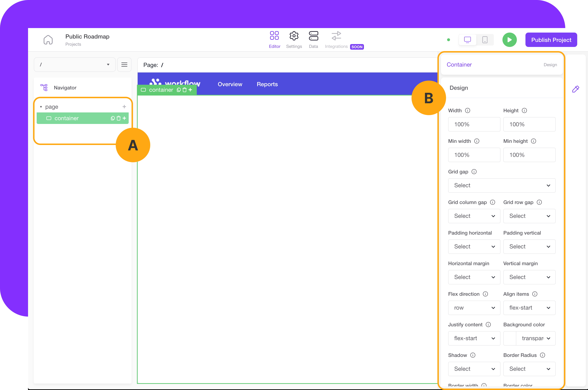
Task: Open the Justify content dropdown
Action: pos(474,339)
